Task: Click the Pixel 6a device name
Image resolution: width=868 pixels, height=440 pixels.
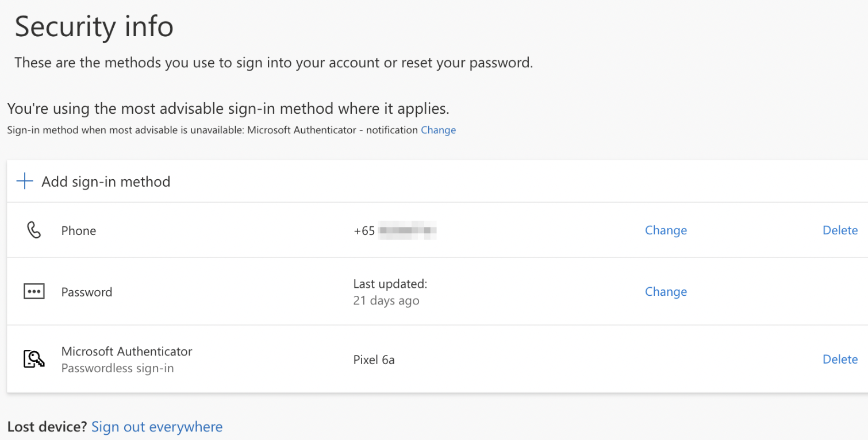Action: tap(374, 360)
